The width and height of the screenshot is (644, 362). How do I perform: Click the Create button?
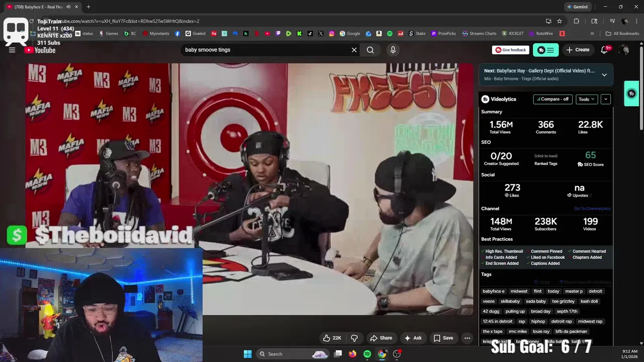pos(578,50)
